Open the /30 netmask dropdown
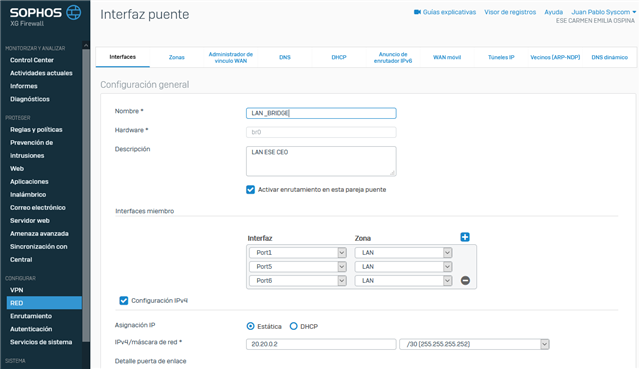The image size is (640, 369). point(474,344)
